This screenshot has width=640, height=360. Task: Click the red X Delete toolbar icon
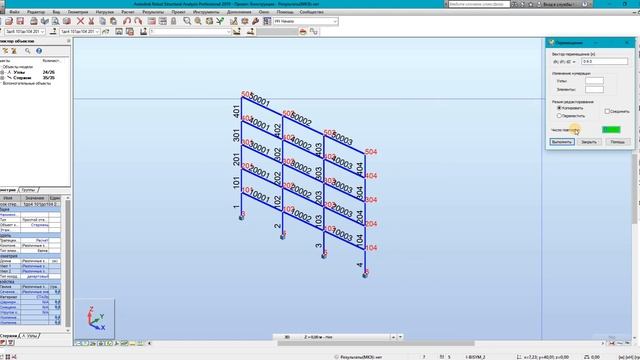click(x=80, y=21)
